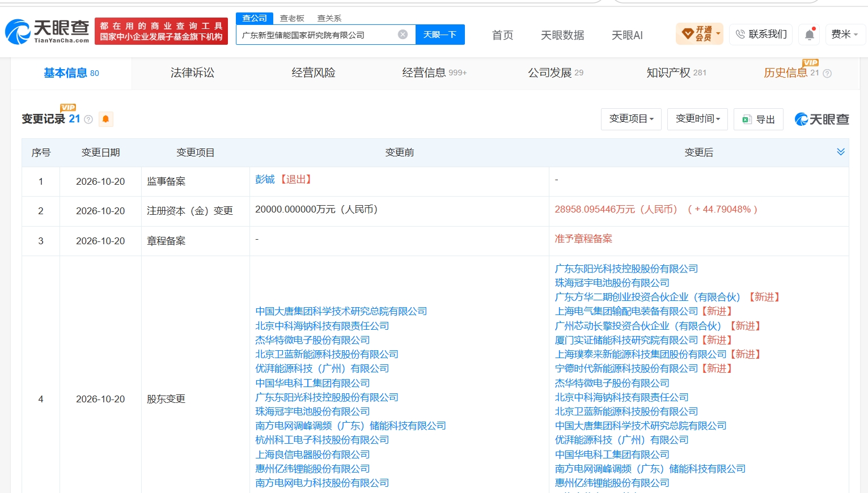Open the 变更项目 filter dropdown
This screenshot has height=493, width=868.
(631, 119)
